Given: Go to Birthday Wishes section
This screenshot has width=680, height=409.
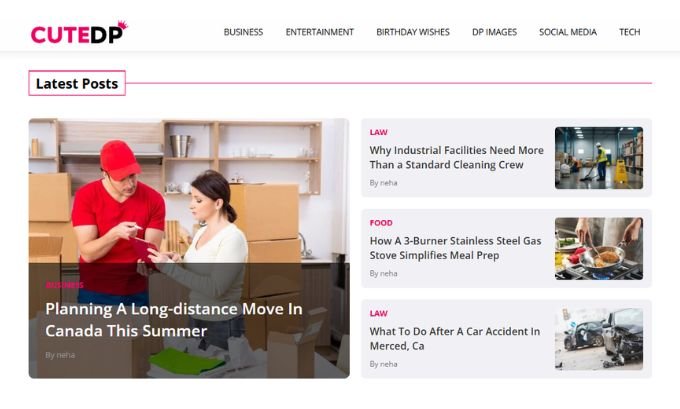Looking at the screenshot, I should pyautogui.click(x=413, y=32).
